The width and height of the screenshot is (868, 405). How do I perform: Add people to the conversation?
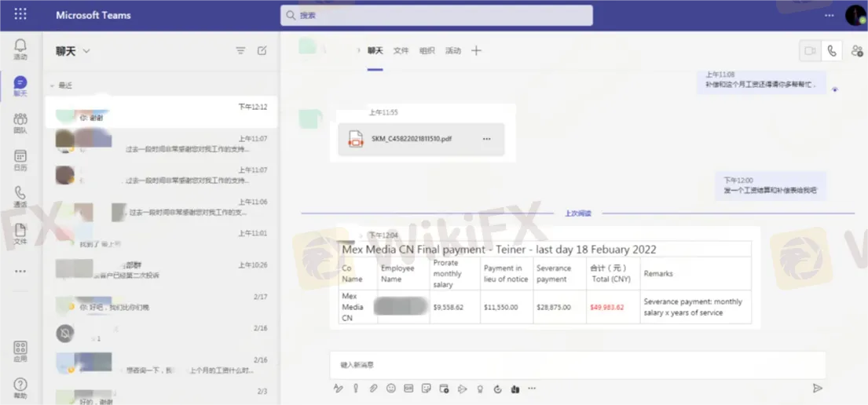(x=857, y=51)
